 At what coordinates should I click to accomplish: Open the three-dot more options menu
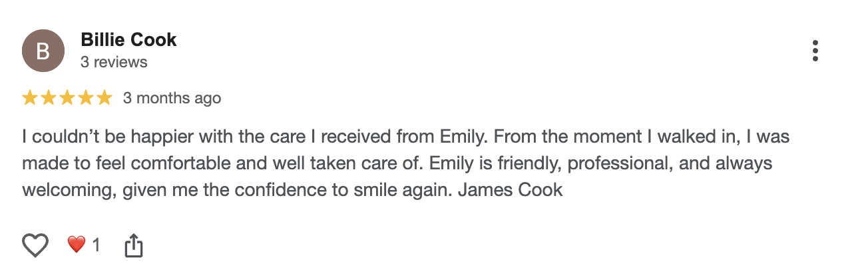coord(815,51)
